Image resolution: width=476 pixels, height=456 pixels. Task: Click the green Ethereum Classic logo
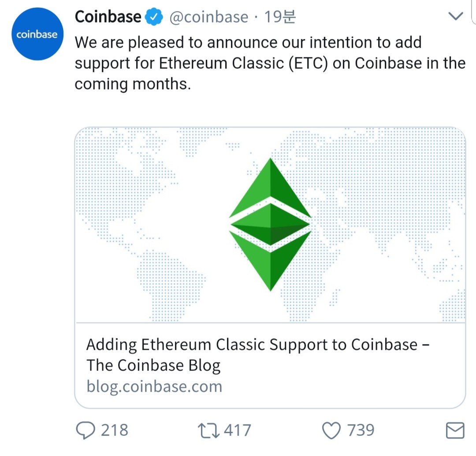(x=270, y=224)
